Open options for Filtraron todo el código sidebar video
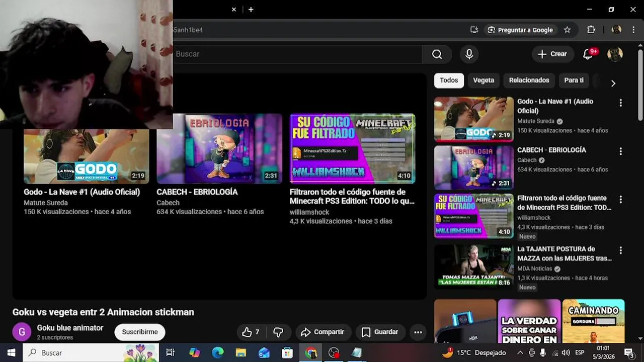Screen dimensions: 644x362 click(620, 200)
